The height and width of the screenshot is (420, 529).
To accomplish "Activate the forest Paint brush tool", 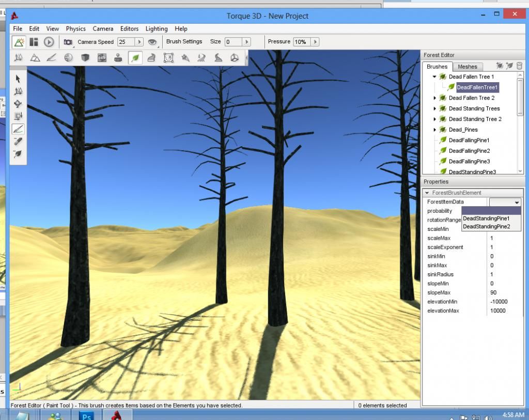I will point(18,129).
